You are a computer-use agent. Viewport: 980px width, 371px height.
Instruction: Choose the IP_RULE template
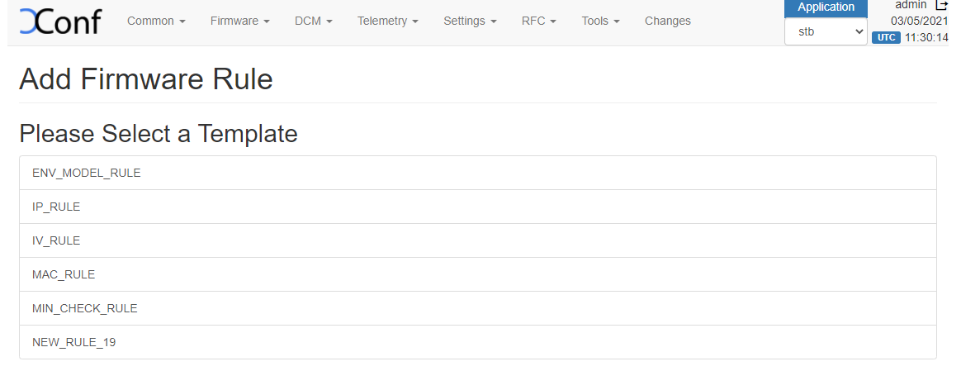[x=56, y=207]
